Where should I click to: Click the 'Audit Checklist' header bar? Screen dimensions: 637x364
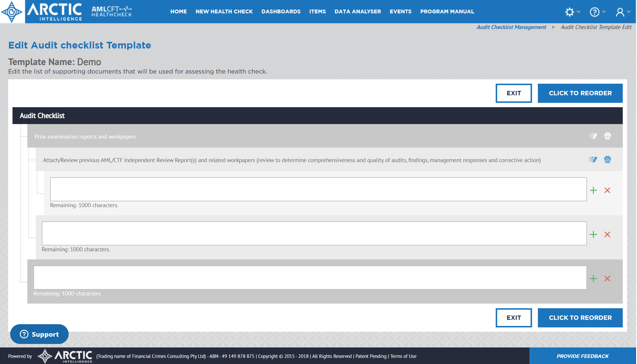click(317, 116)
